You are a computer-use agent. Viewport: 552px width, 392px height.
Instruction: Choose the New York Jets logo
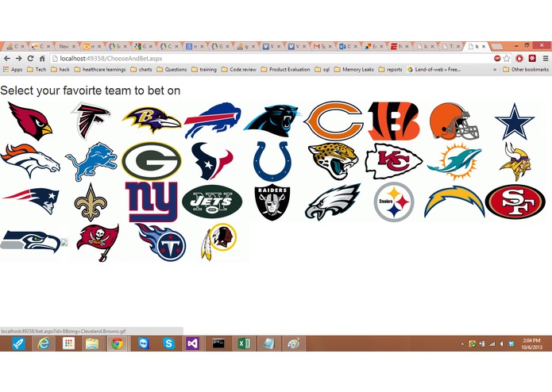pos(212,202)
